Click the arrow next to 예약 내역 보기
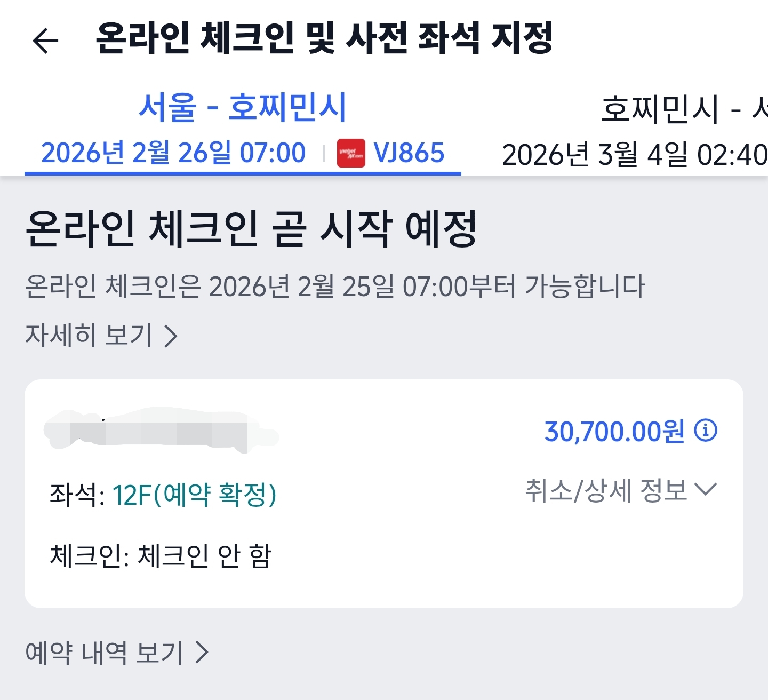This screenshot has height=700, width=768. pos(202,652)
